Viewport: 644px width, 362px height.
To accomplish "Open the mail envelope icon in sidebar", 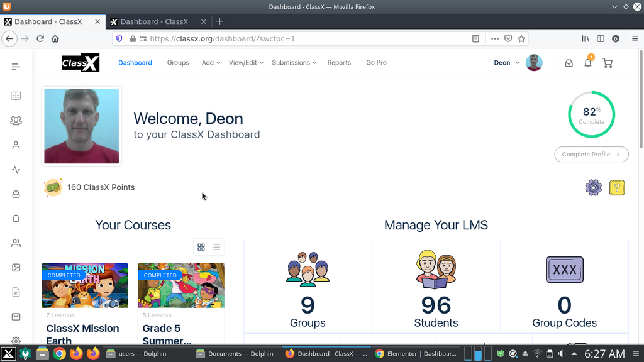I will tap(16, 317).
